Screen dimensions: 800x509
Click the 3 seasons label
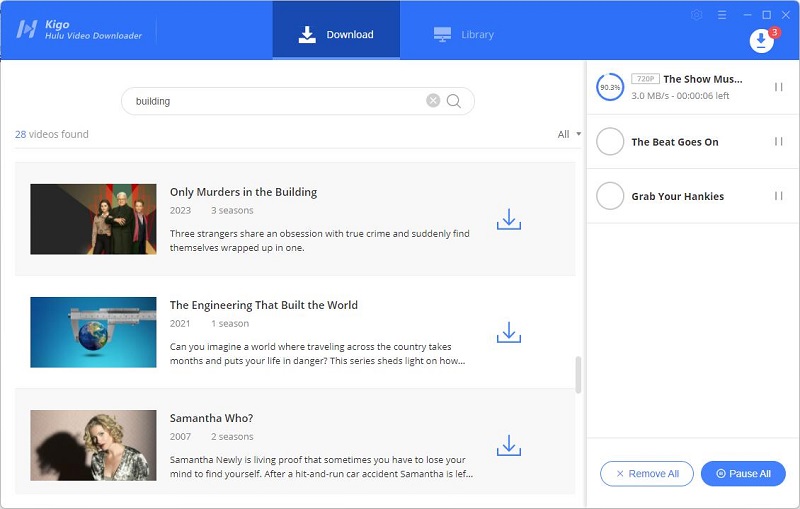pyautogui.click(x=232, y=210)
